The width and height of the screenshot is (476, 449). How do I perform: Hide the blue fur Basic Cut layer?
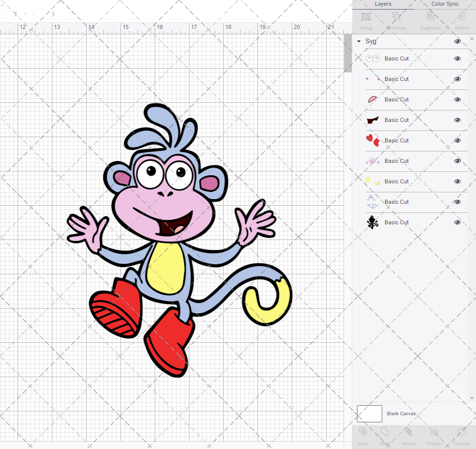457,202
